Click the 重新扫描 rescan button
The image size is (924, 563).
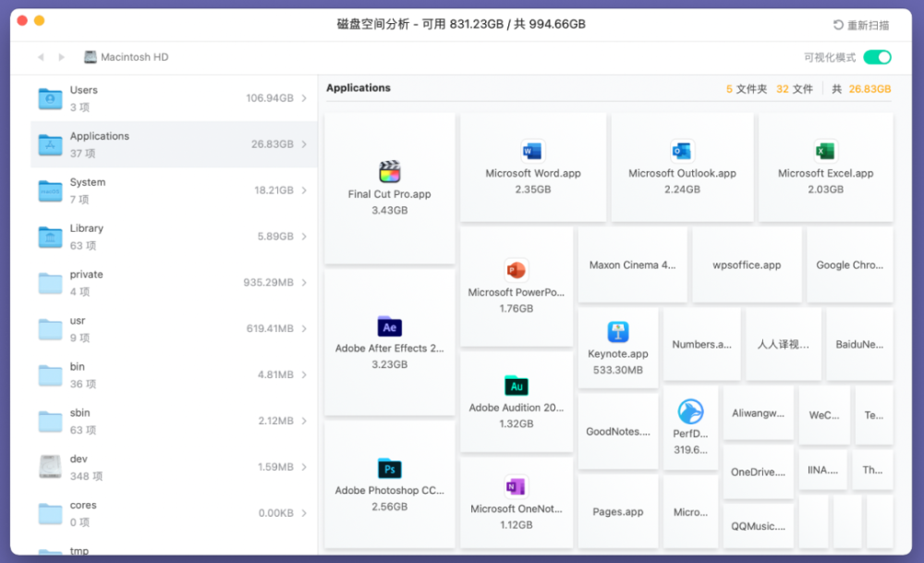pyautogui.click(x=861, y=25)
